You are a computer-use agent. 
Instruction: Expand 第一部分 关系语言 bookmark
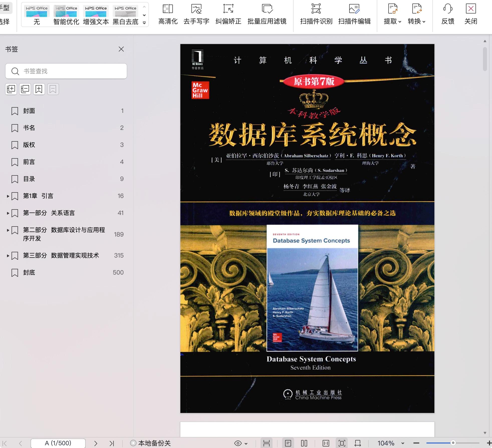tap(8, 213)
